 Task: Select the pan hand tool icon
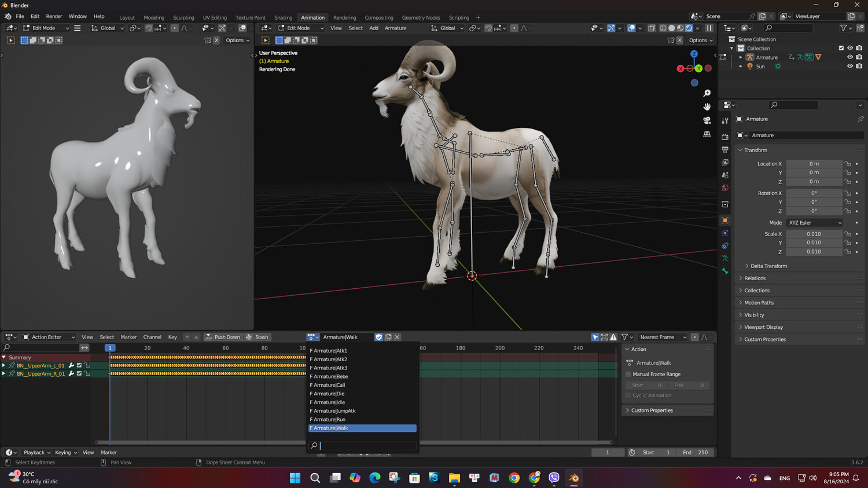707,107
